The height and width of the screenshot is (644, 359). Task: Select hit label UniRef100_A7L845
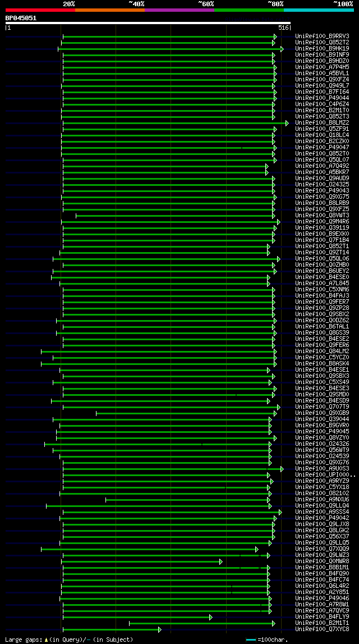tap(322, 284)
